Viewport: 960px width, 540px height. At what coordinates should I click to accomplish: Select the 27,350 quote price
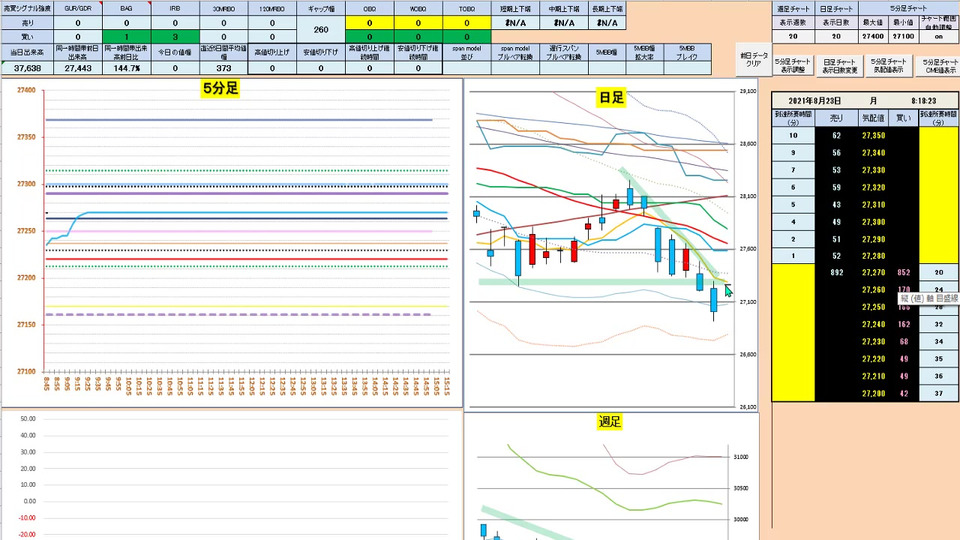[x=873, y=135]
